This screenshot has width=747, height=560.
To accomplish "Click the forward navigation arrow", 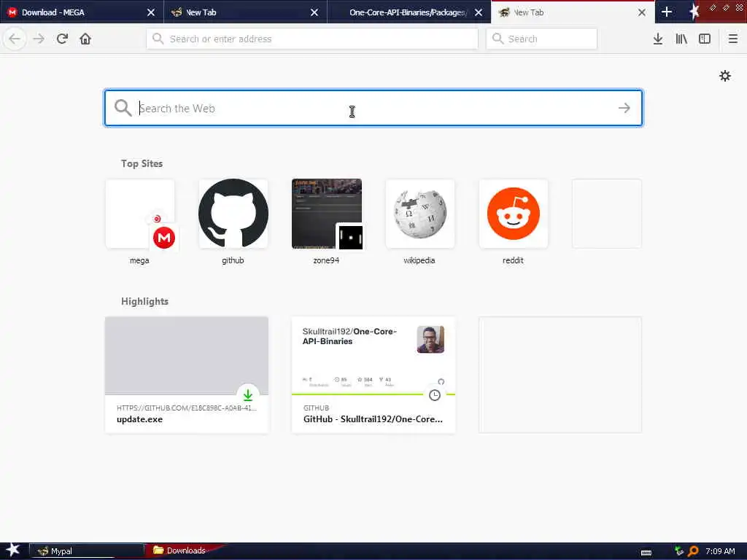I will pos(39,39).
